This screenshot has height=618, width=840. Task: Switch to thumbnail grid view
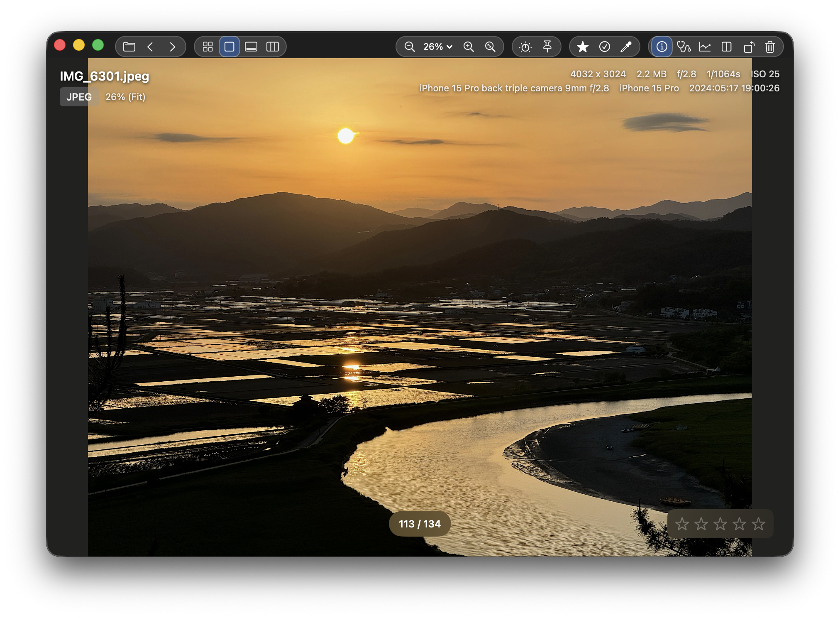208,47
